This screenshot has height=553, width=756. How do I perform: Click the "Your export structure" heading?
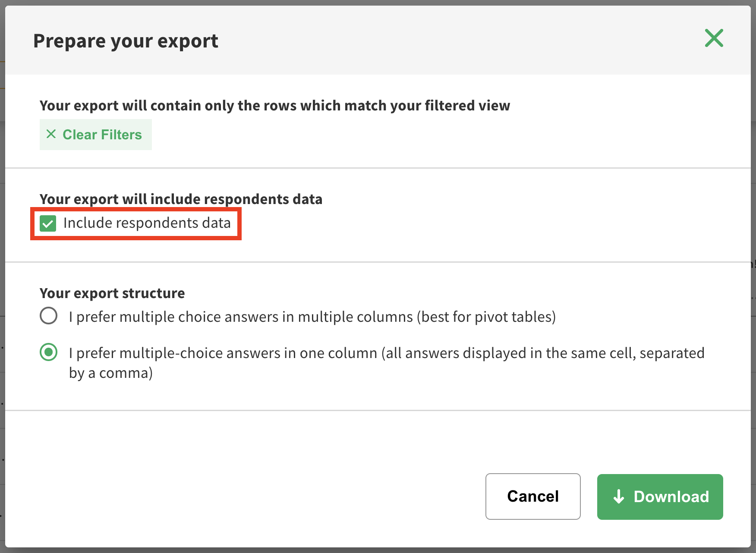tap(112, 293)
